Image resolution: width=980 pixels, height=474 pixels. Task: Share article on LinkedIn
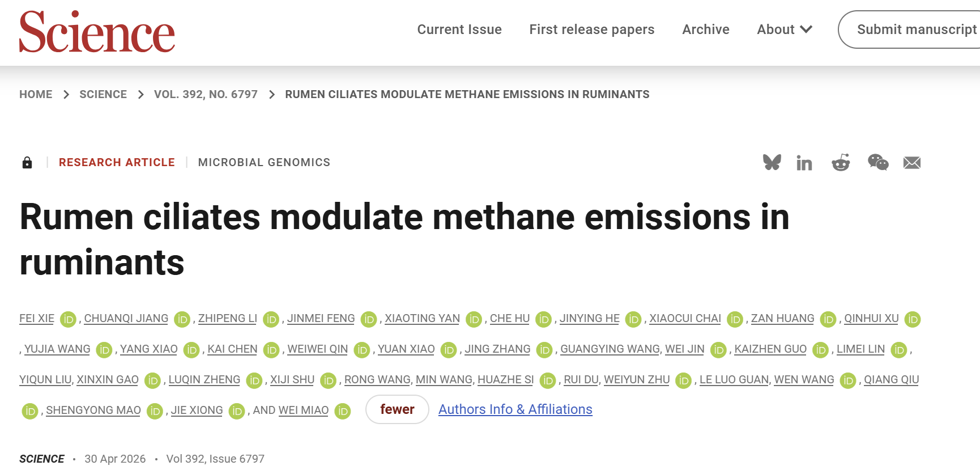pyautogui.click(x=804, y=163)
